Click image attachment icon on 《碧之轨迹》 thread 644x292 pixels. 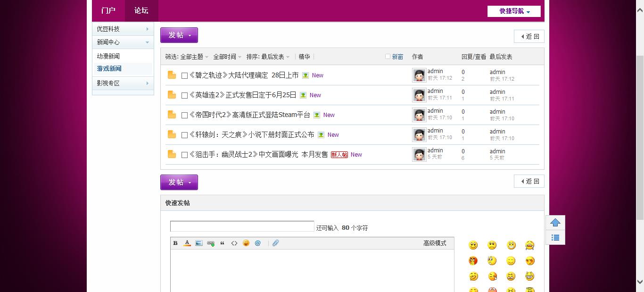point(305,75)
